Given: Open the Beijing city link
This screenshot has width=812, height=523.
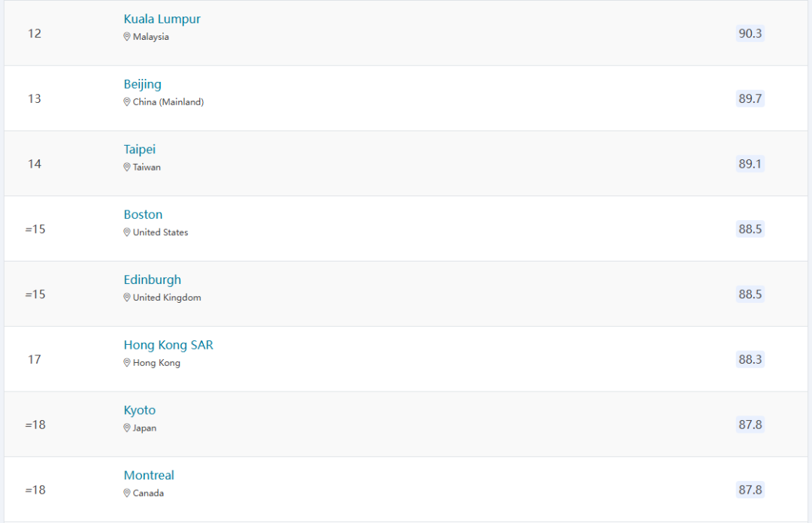Looking at the screenshot, I should [x=142, y=84].
